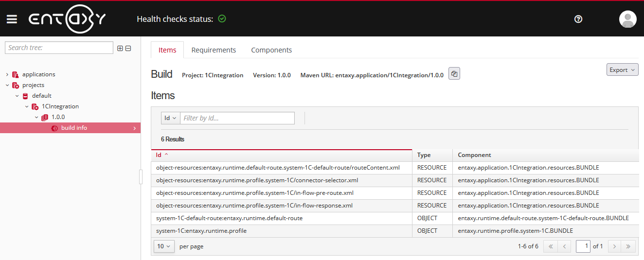This screenshot has width=644, height=260.
Task: Copy the Maven URL to clipboard
Action: [x=454, y=74]
